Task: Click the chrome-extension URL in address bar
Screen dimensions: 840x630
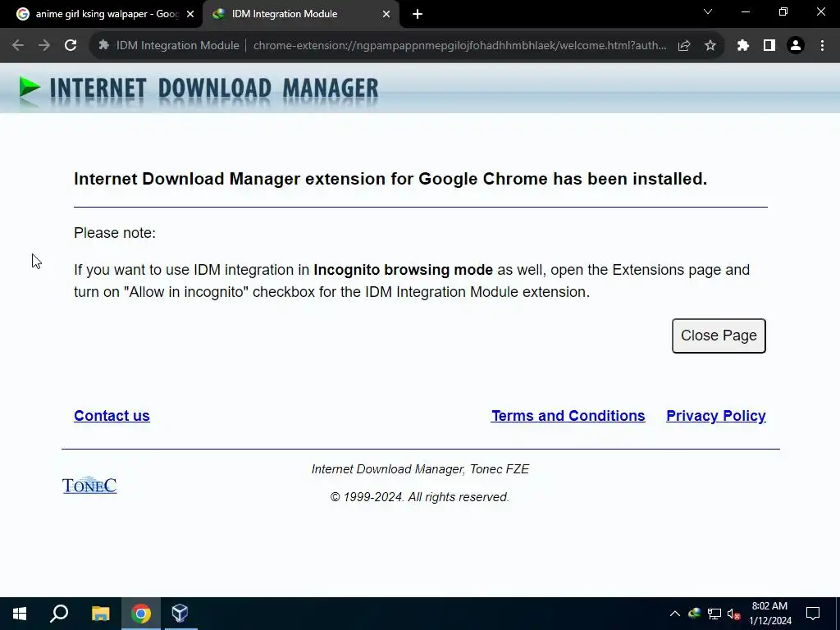Action: [459, 46]
